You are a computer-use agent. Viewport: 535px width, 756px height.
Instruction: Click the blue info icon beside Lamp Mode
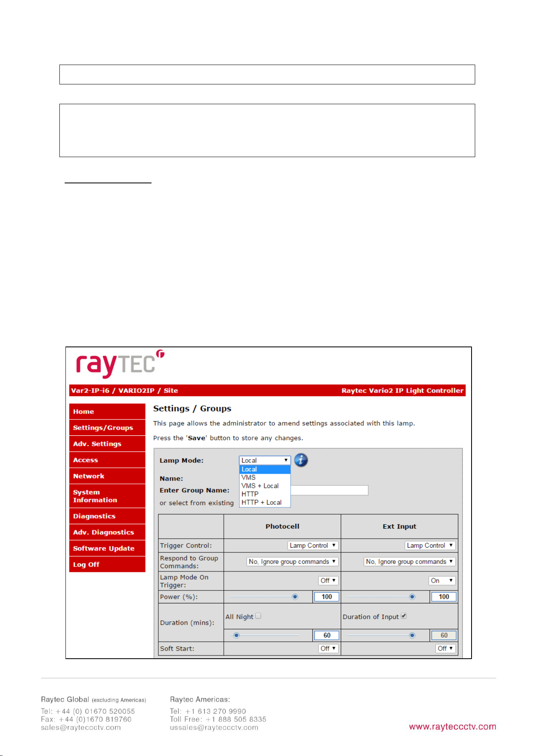pyautogui.click(x=301, y=460)
